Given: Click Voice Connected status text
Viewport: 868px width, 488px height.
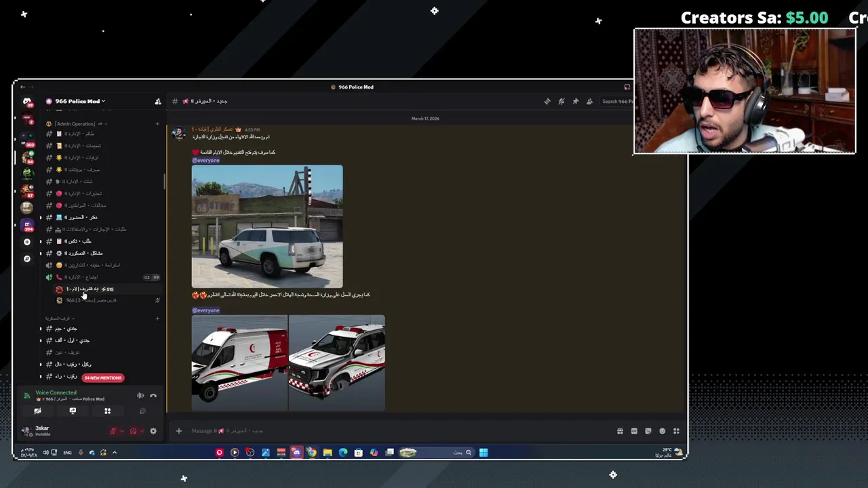Looking at the screenshot, I should [x=56, y=393].
